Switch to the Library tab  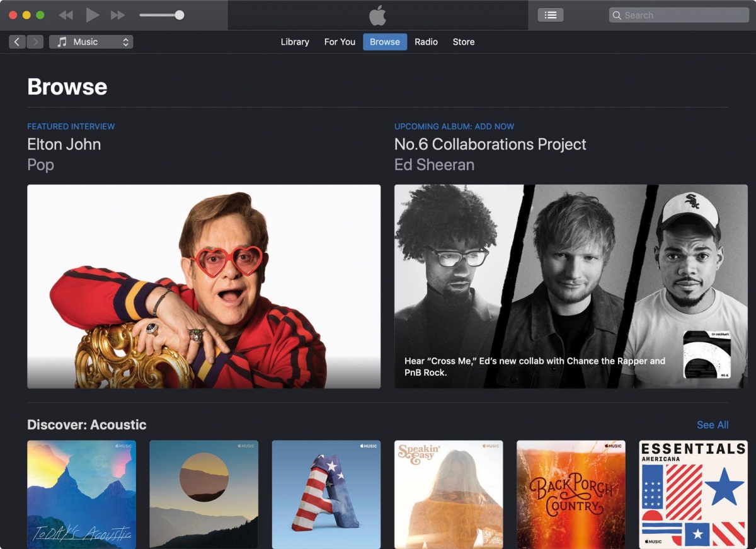[x=295, y=42]
